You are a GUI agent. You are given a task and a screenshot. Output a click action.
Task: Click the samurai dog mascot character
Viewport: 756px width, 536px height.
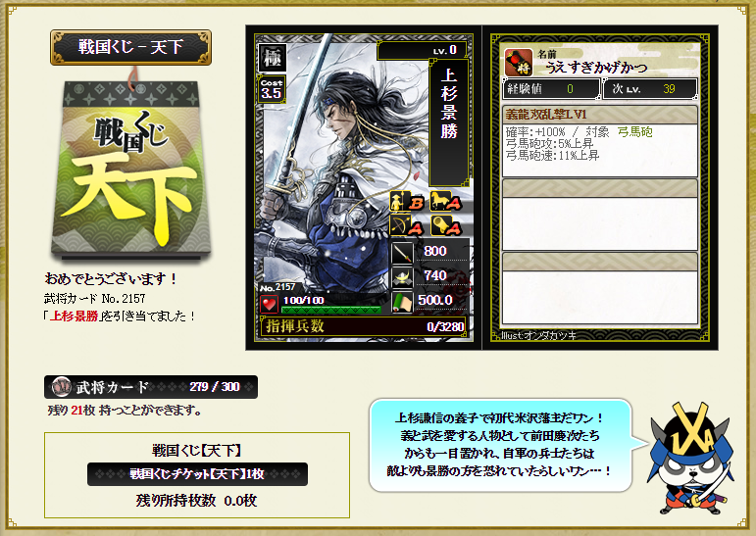click(691, 458)
